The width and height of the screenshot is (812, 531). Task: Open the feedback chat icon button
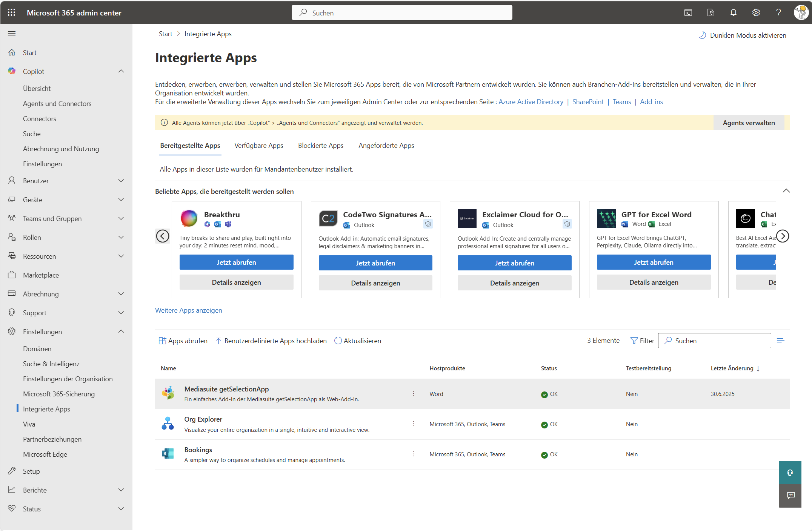click(x=790, y=496)
